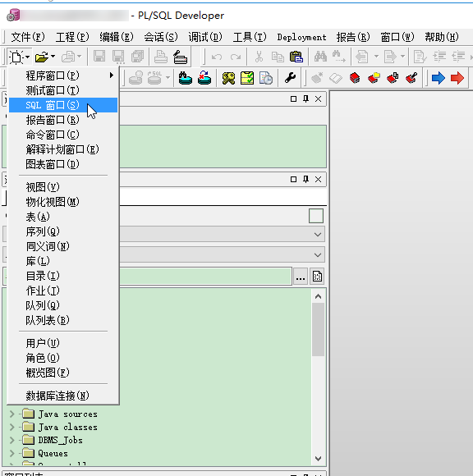
Task: Pin the upper docked panel
Action: point(305,99)
